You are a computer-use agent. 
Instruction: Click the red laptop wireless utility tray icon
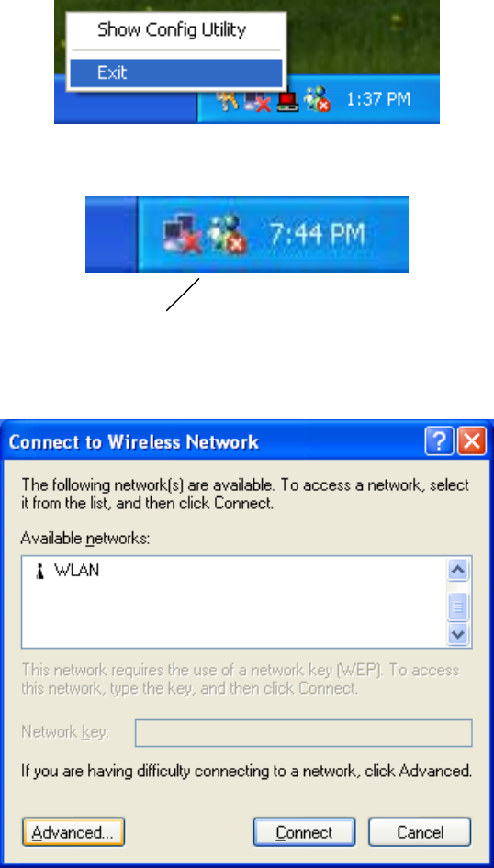tap(287, 101)
